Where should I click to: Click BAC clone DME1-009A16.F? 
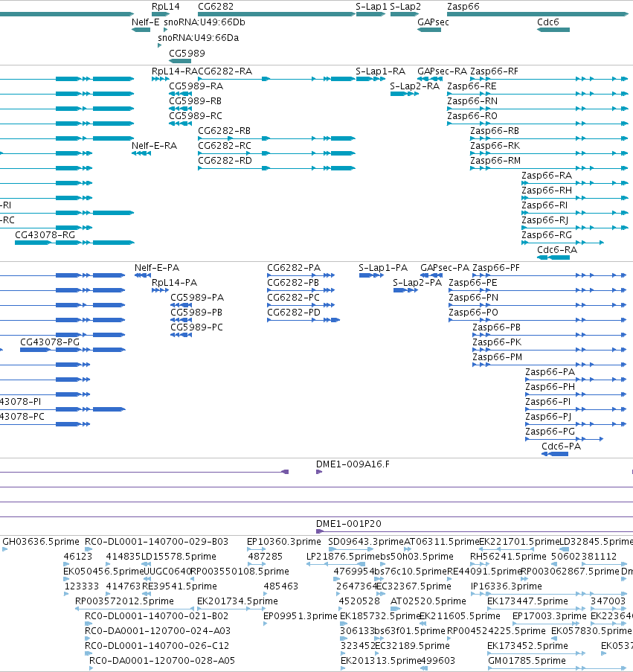353,464
